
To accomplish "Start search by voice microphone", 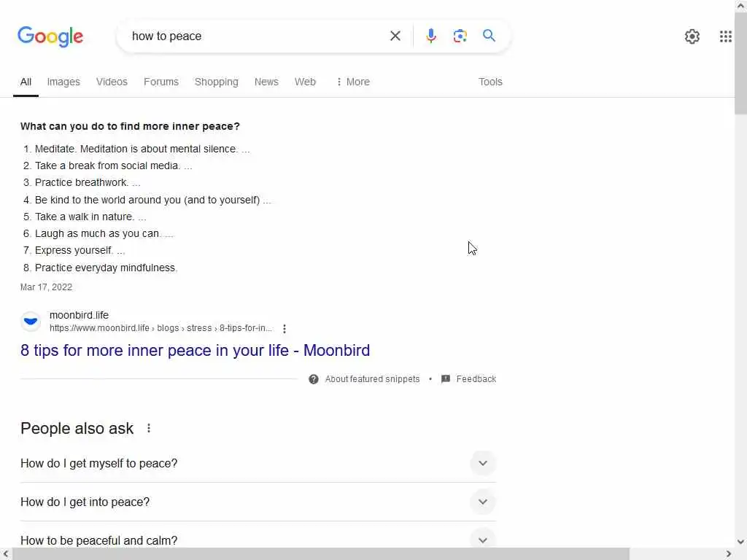I will [431, 36].
